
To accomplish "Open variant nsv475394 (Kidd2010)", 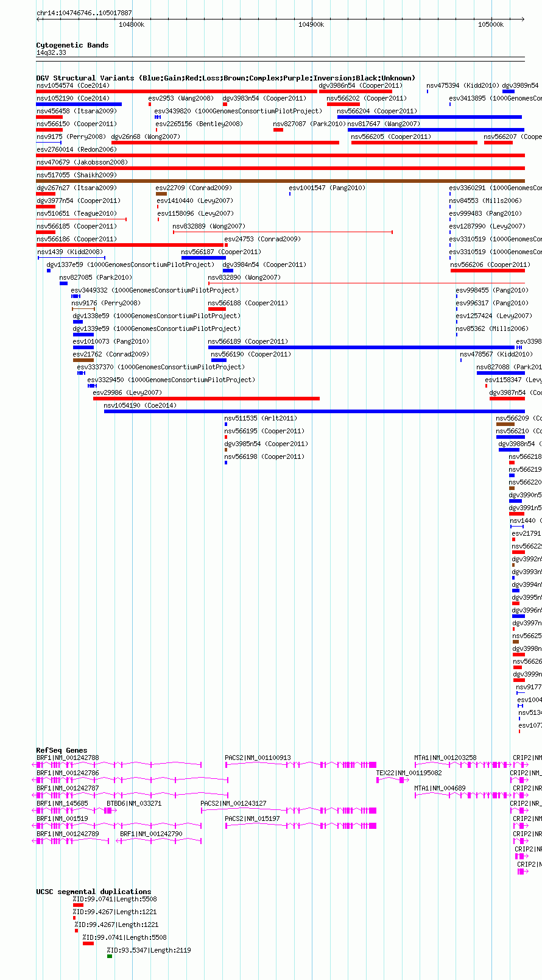I will [x=463, y=85].
